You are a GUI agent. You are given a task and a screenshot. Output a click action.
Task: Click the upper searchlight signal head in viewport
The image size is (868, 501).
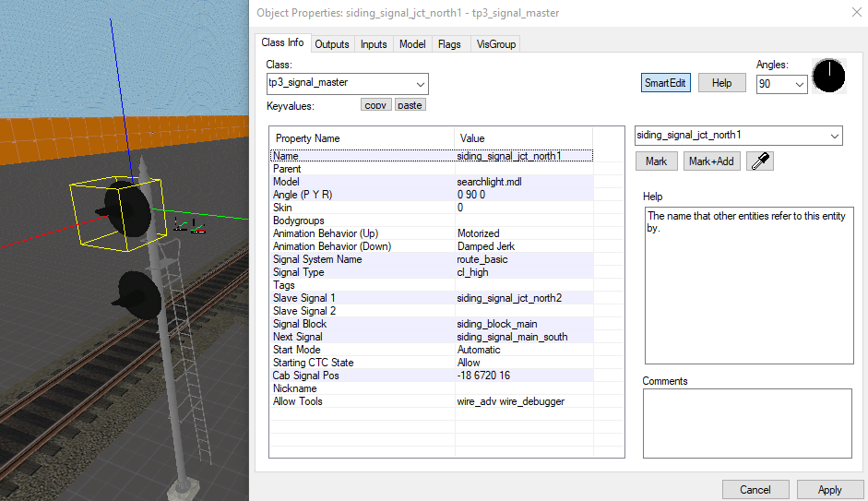[126, 210]
